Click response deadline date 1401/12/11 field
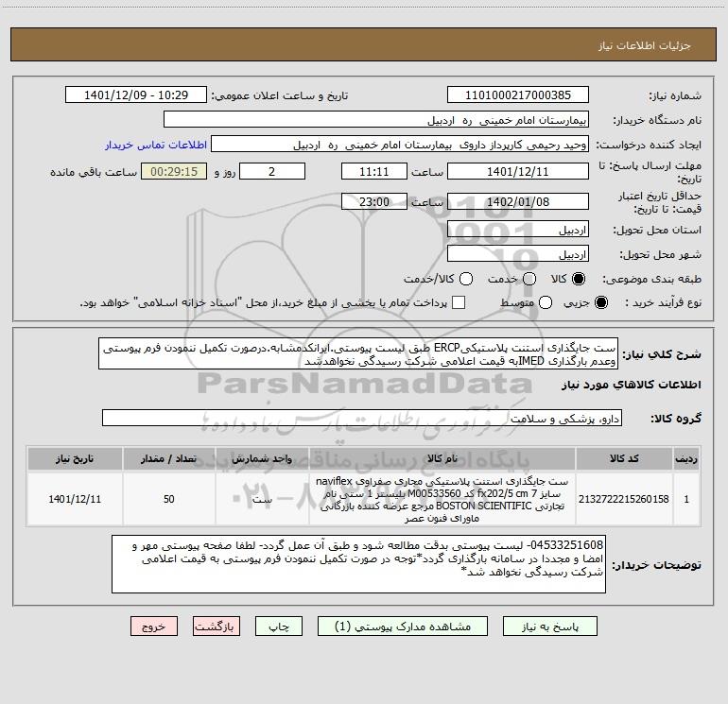Image resolution: width=728 pixels, height=704 pixels. (x=518, y=171)
